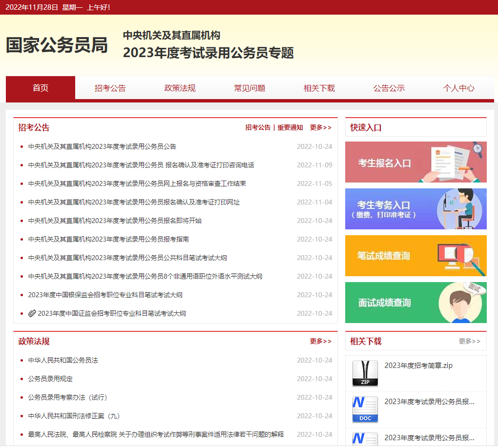Expand 更多>> in the 招考公告 section
The width and height of the screenshot is (498, 448).
pos(320,127)
